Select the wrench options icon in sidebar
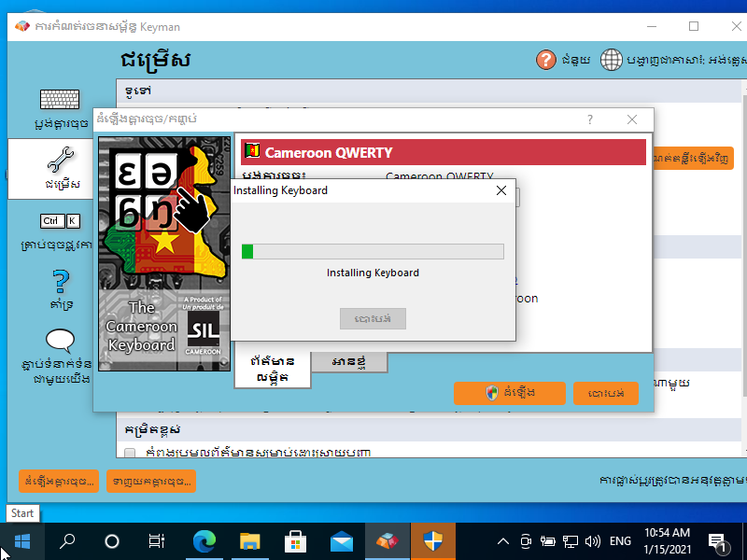Image resolution: width=747 pixels, height=560 pixels. (x=61, y=160)
